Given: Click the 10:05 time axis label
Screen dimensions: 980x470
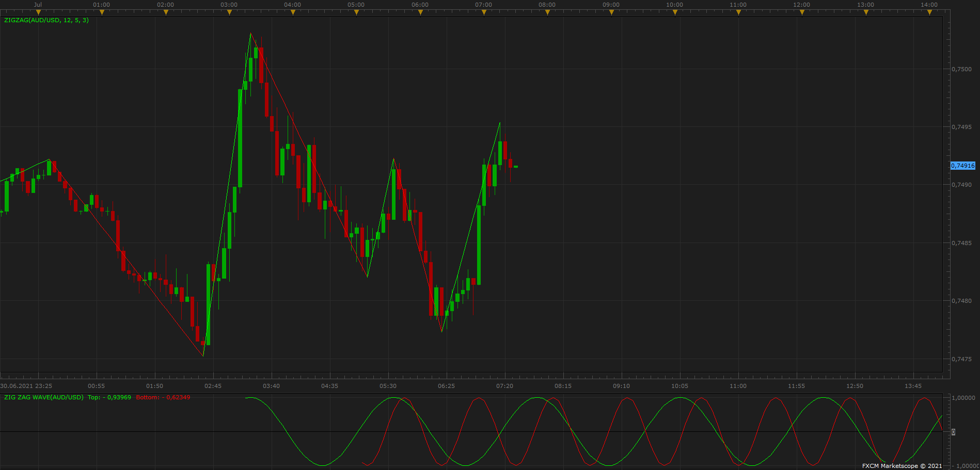Looking at the screenshot, I should click(x=679, y=386).
